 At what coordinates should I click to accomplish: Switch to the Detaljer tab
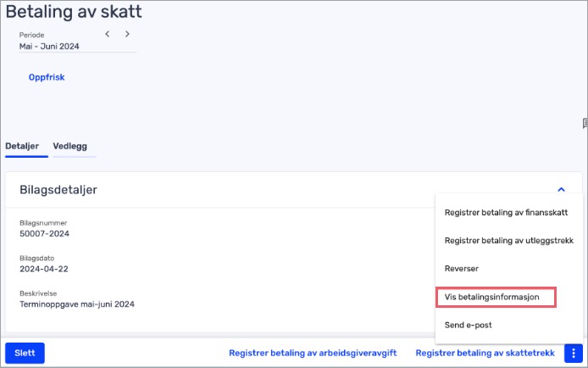pyautogui.click(x=23, y=146)
